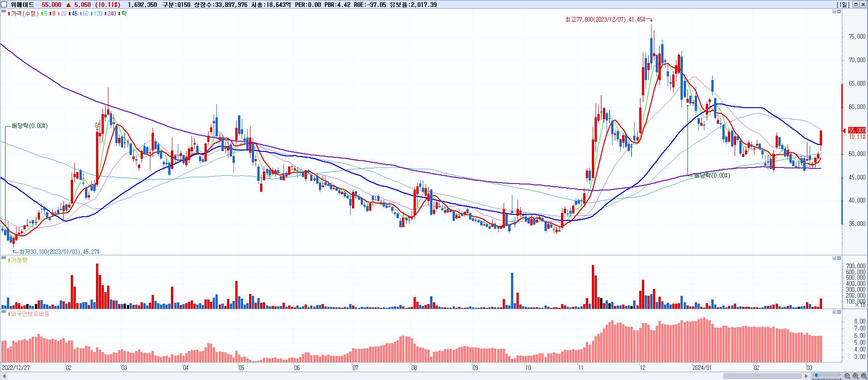Click the right 배당락(0.00%) label near January
The height and width of the screenshot is (380, 868).
point(712,175)
